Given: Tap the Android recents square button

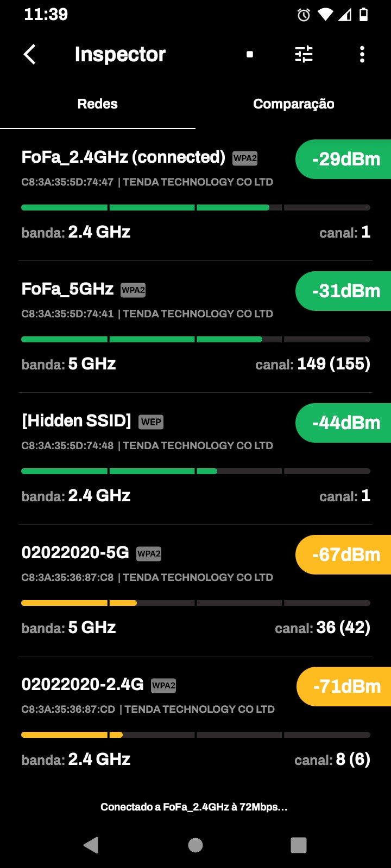Looking at the screenshot, I should point(299,845).
